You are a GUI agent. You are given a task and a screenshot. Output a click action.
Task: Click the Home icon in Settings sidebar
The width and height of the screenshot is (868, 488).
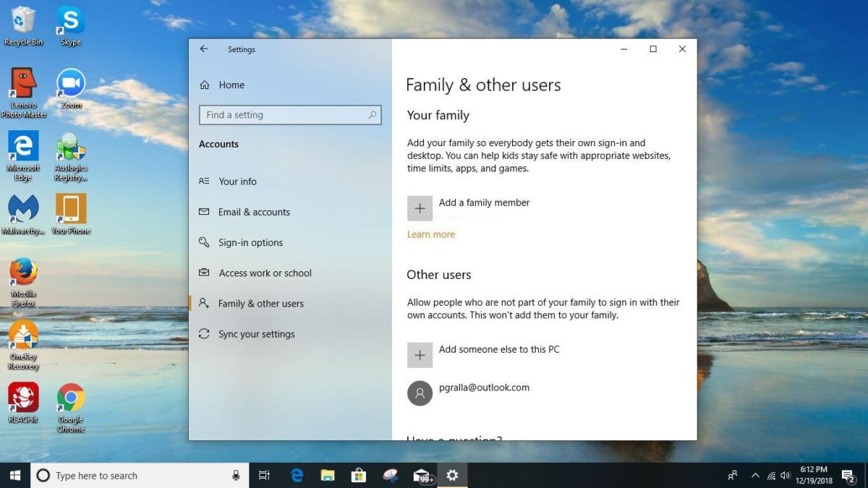(x=205, y=85)
